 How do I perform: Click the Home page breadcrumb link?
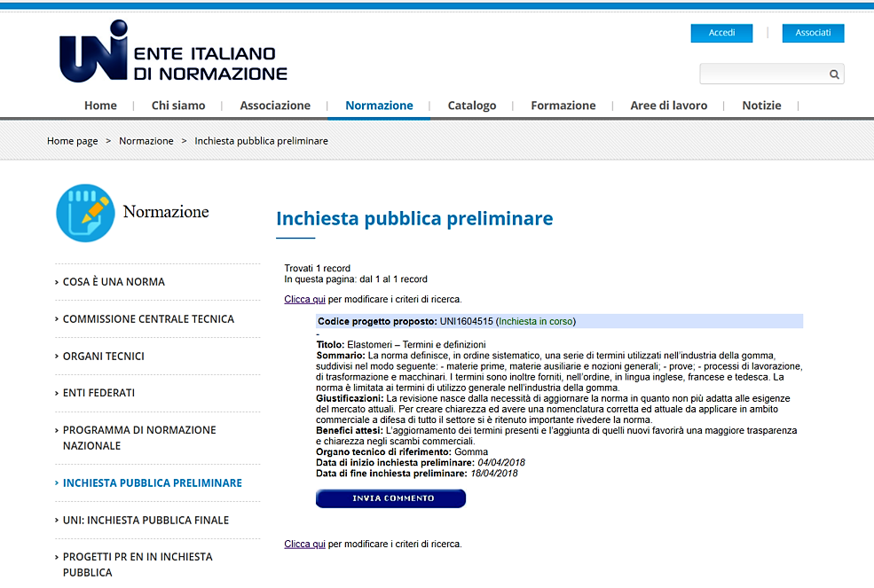click(x=73, y=141)
